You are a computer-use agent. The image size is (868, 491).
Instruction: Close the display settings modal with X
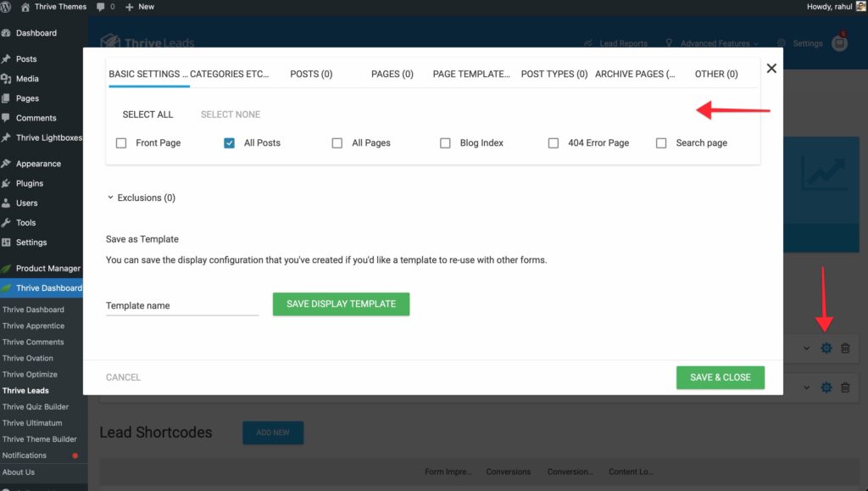click(771, 69)
